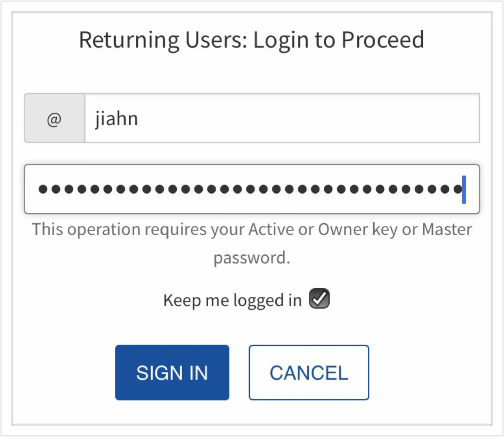Click the gray @ prefix box
Image resolution: width=504 pixels, height=437 pixels.
(54, 119)
